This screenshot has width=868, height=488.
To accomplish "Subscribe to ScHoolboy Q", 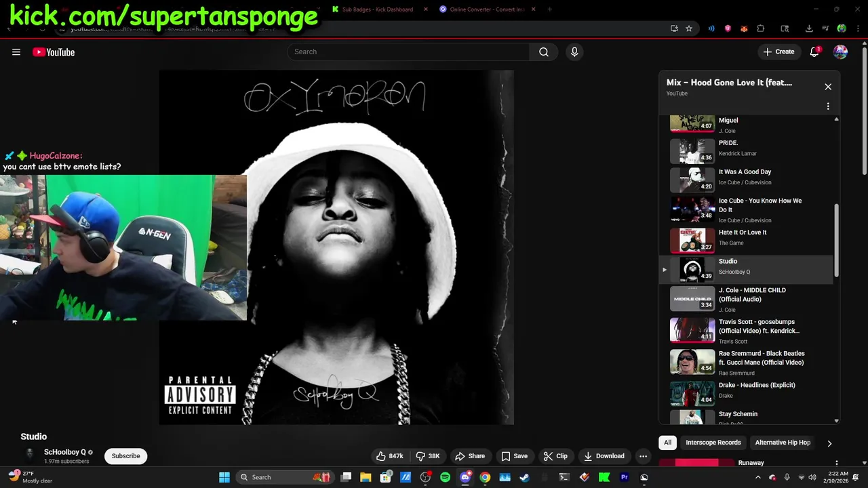I will (x=125, y=456).
